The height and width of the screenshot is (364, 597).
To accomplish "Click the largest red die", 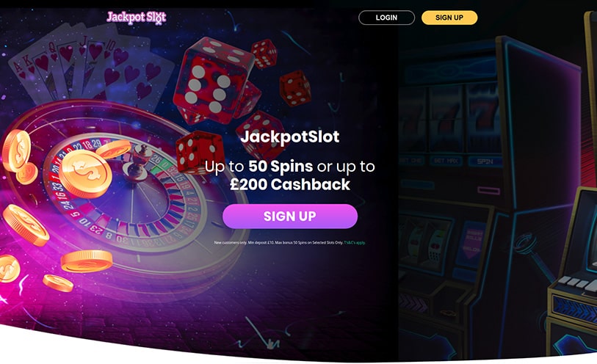I will (211, 80).
